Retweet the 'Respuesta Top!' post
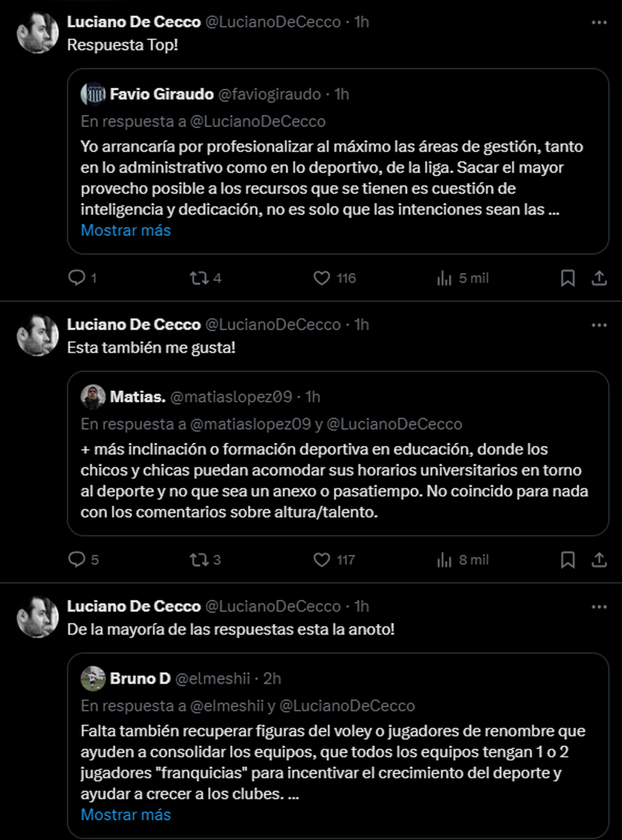Viewport: 622px width, 840px height. point(199,278)
